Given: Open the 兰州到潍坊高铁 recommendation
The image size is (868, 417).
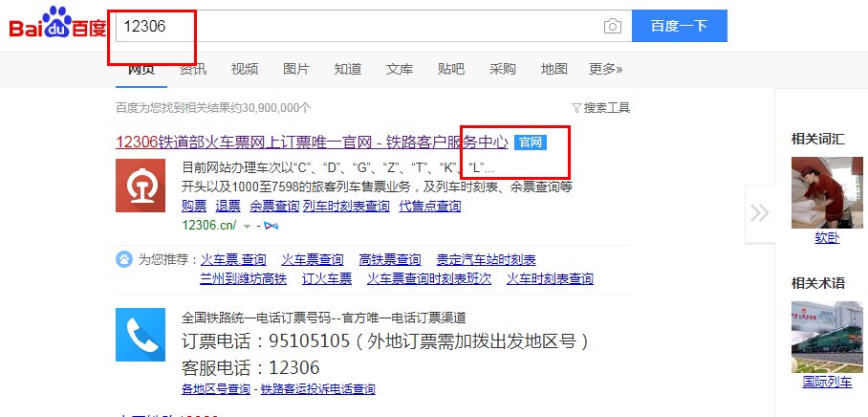Looking at the screenshot, I should (x=244, y=278).
